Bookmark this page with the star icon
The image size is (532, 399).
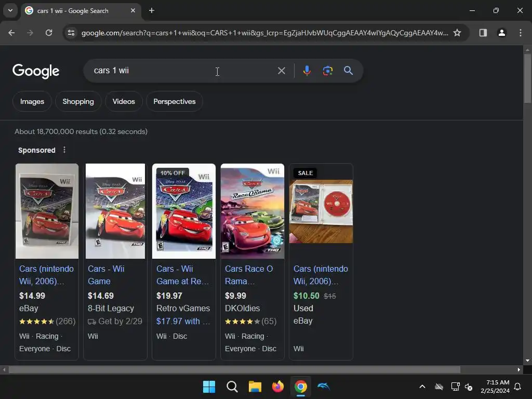tap(457, 33)
